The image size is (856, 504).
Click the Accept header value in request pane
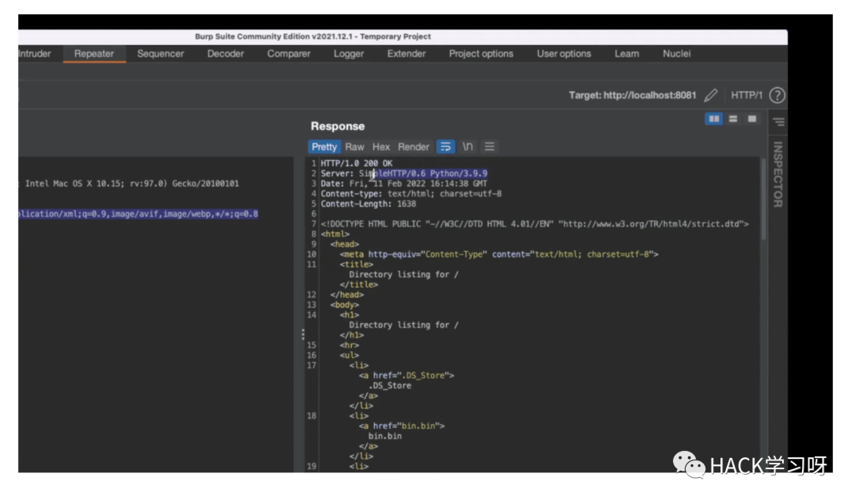(x=138, y=214)
